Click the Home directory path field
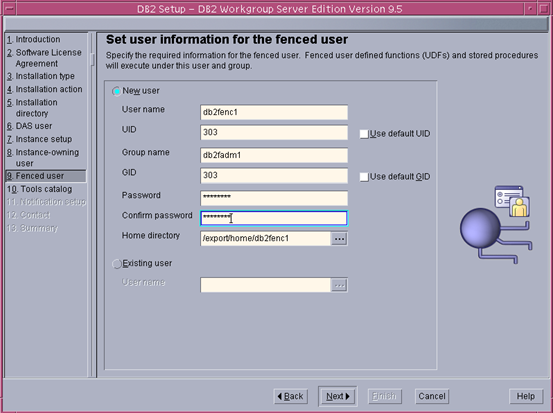 266,239
